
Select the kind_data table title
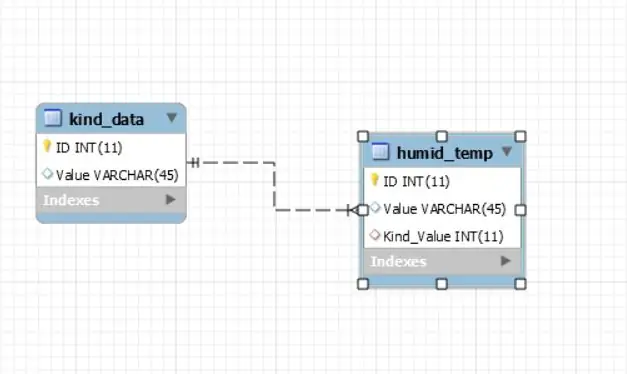click(106, 119)
